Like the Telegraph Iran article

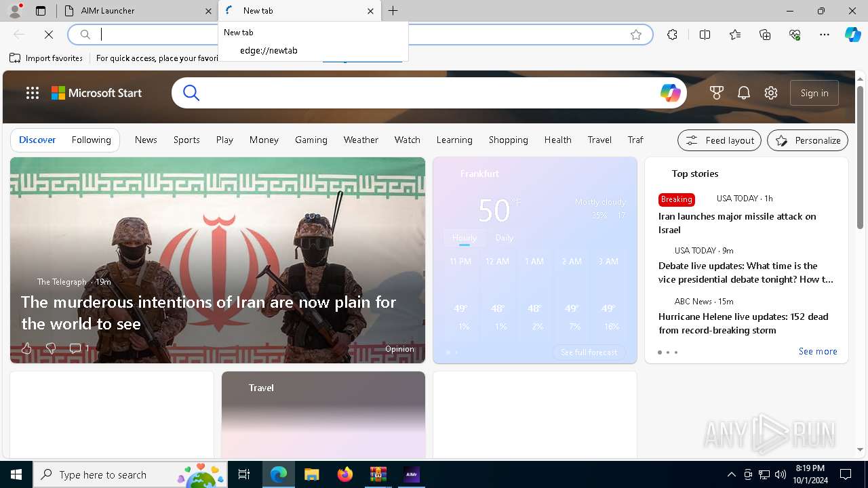pos(26,348)
